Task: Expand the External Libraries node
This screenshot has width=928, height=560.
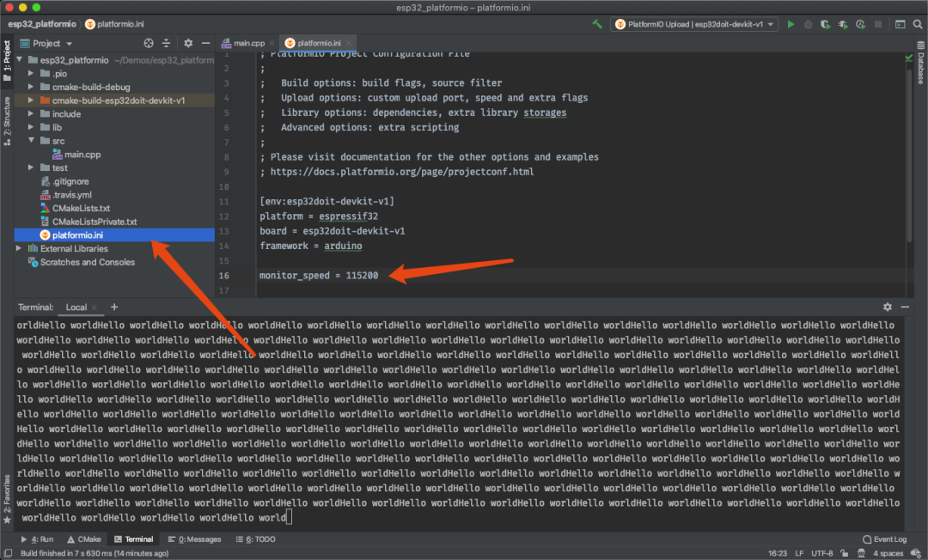Action: pyautogui.click(x=20, y=248)
